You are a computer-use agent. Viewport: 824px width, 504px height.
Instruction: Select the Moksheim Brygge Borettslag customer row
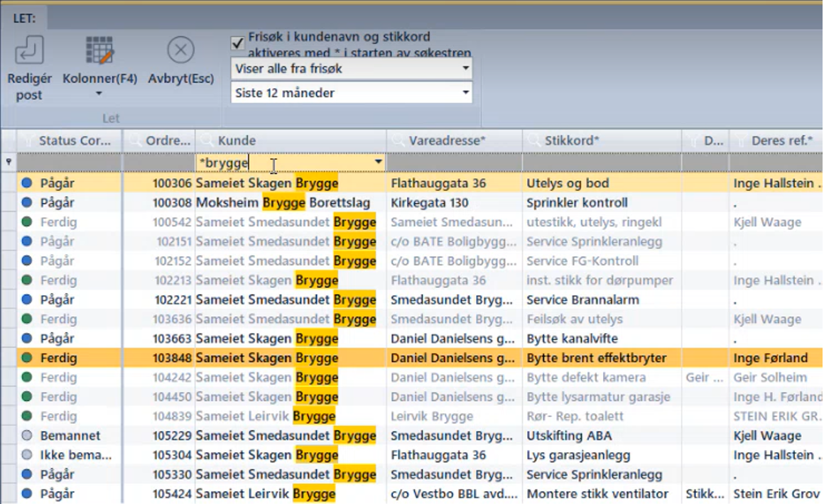pyautogui.click(x=283, y=203)
